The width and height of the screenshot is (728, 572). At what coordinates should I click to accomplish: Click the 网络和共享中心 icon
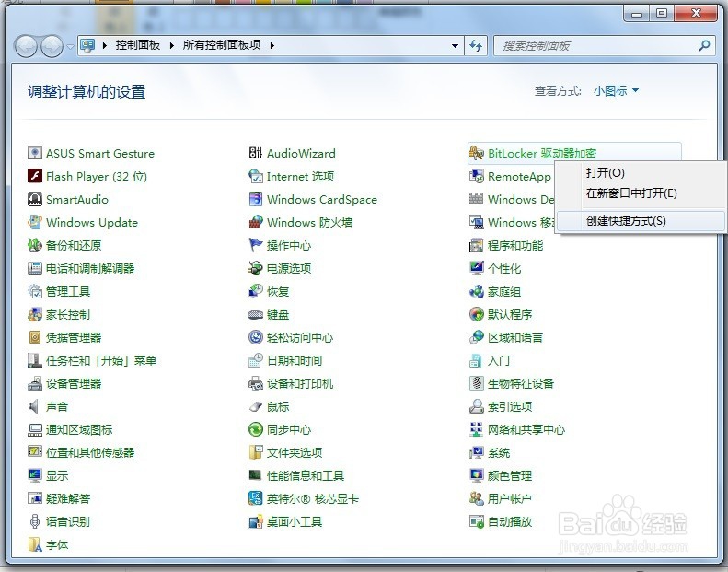[477, 429]
